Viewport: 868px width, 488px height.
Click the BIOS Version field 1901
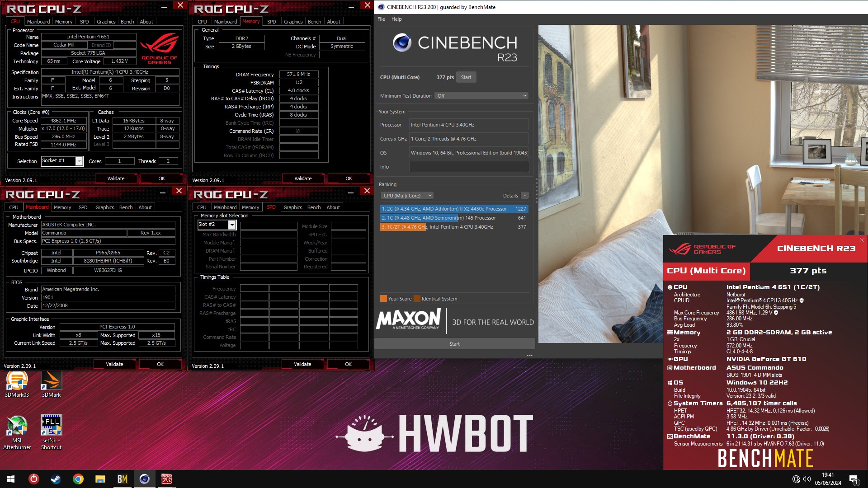click(108, 298)
